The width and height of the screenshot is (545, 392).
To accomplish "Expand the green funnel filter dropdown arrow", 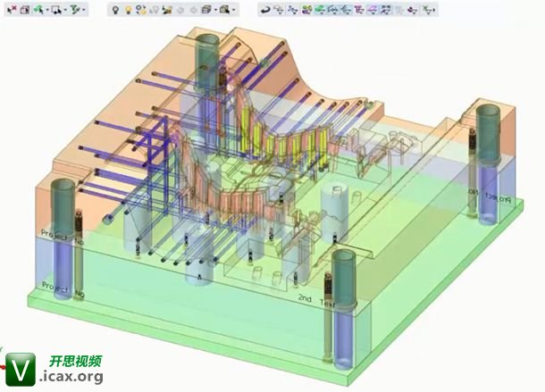I will (x=83, y=10).
